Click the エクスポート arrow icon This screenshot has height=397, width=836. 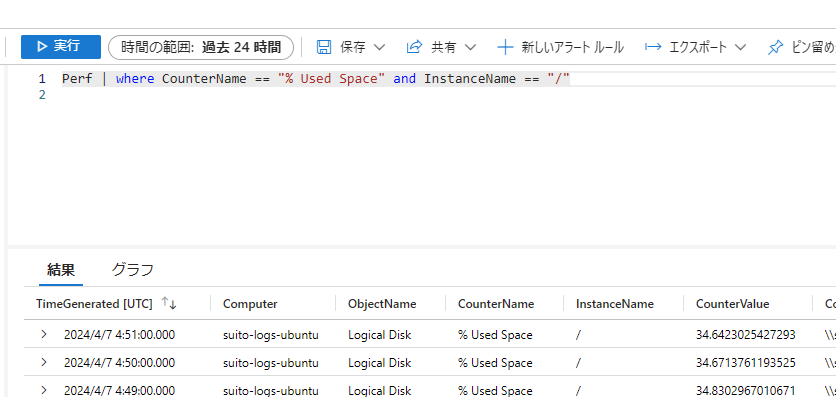tap(653, 47)
